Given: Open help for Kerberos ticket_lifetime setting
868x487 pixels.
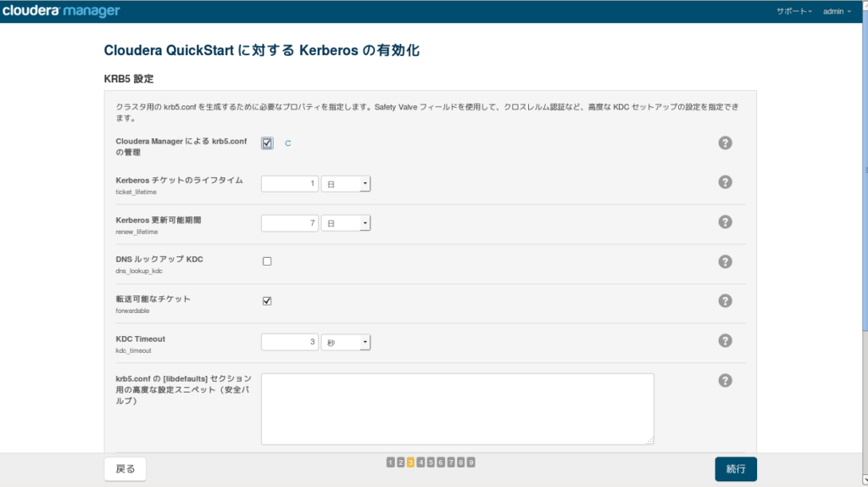Looking at the screenshot, I should pos(726,182).
